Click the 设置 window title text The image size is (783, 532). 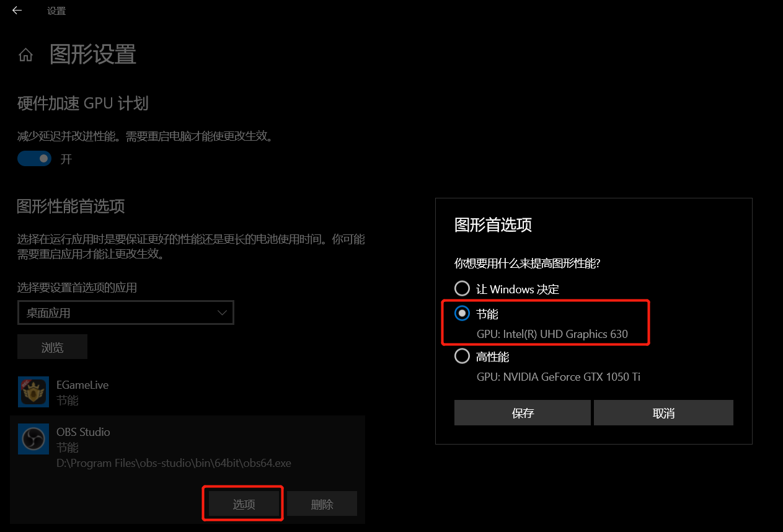pyautogui.click(x=56, y=11)
